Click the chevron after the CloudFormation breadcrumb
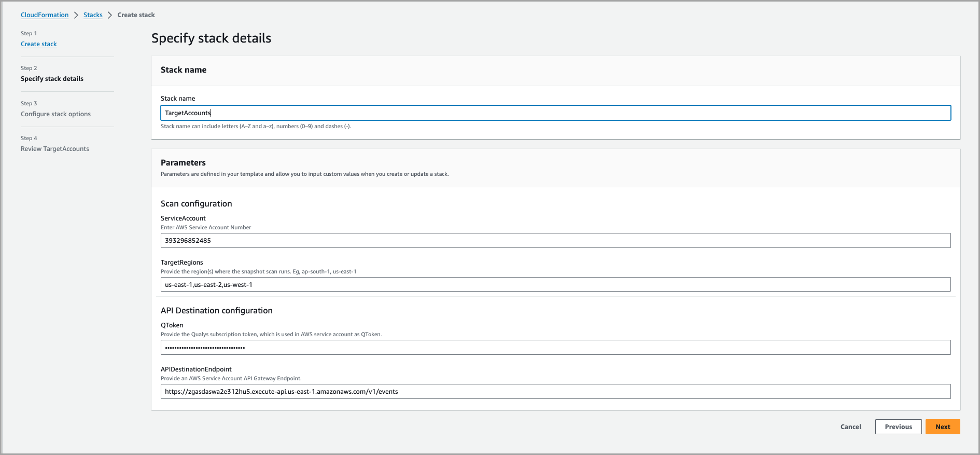Screen dimensions: 980x455 point(76,15)
